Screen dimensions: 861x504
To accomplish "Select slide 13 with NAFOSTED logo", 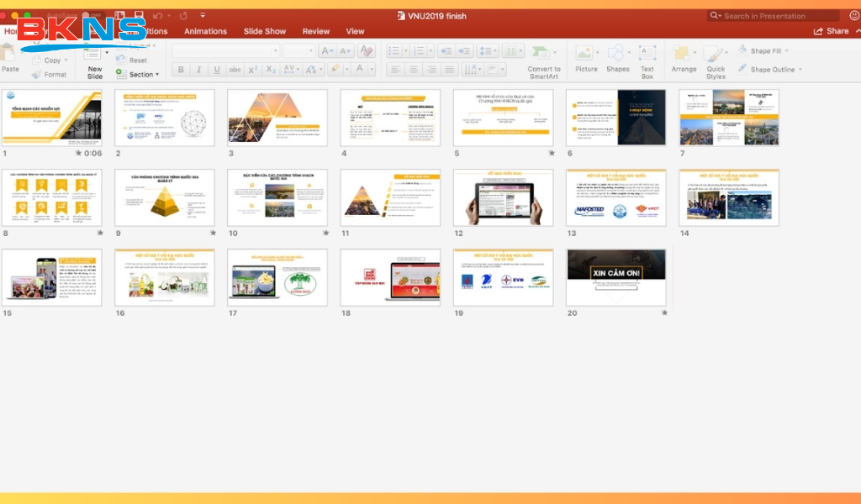I will click(616, 197).
